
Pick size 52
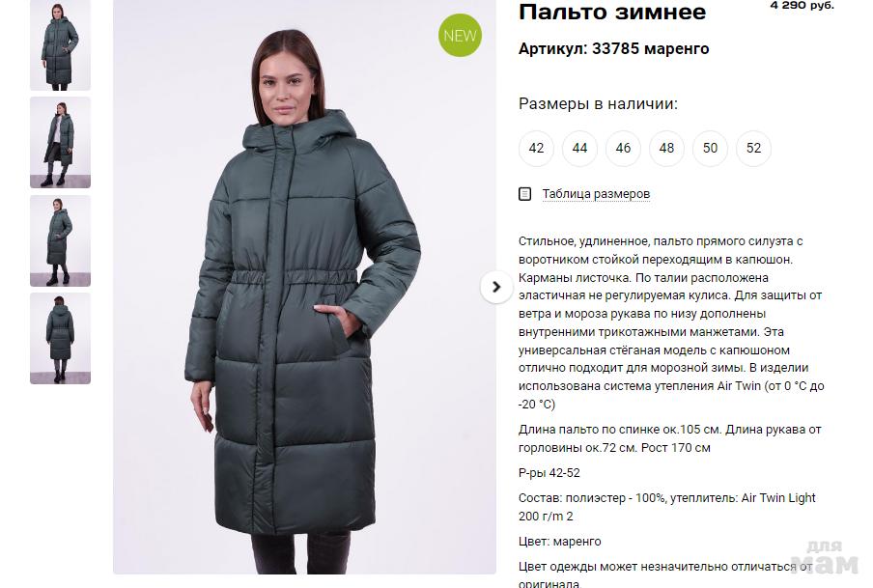coord(753,148)
